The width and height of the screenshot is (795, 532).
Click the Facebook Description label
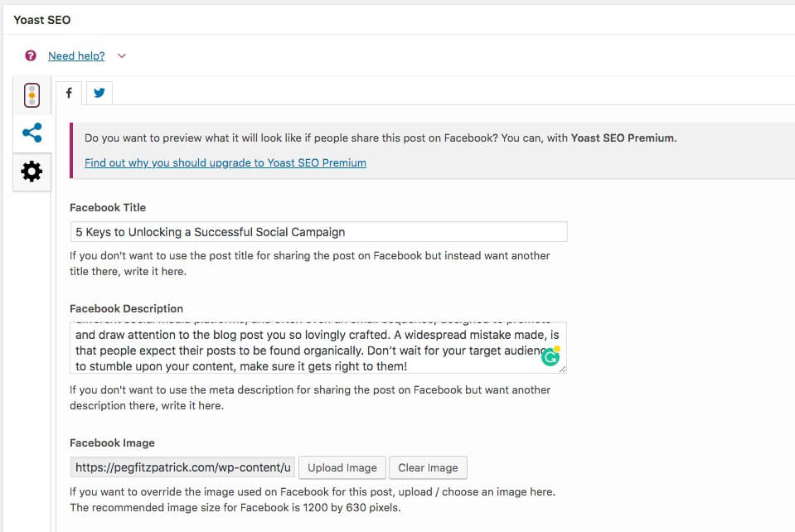(x=126, y=308)
